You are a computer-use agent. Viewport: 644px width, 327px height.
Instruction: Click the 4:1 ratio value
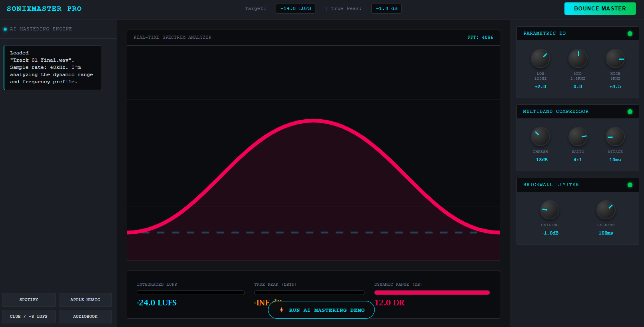click(x=578, y=160)
